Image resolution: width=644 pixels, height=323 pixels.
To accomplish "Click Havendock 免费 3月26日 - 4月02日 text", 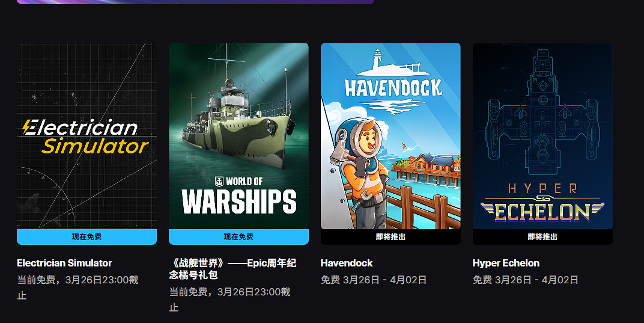I will (373, 280).
